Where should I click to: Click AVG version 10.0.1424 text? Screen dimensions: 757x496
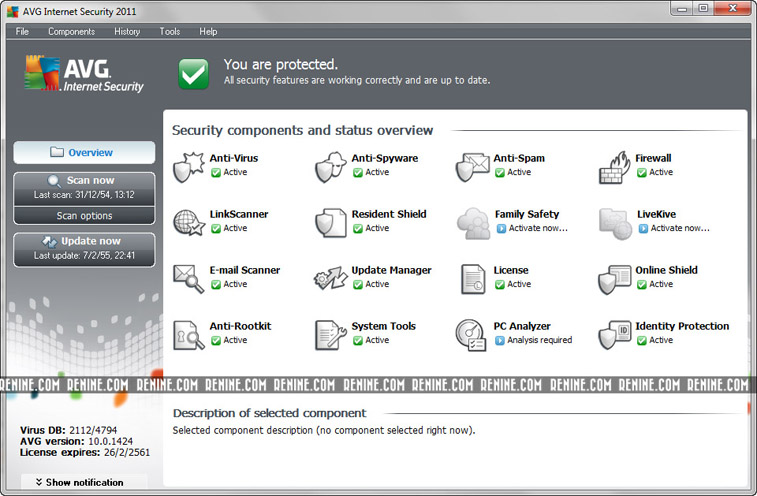point(76,441)
